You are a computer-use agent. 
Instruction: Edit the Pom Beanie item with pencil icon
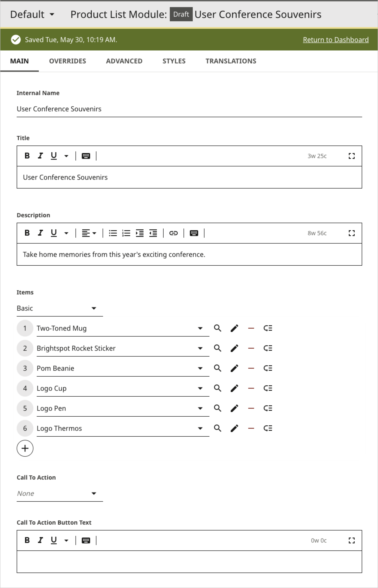click(234, 368)
